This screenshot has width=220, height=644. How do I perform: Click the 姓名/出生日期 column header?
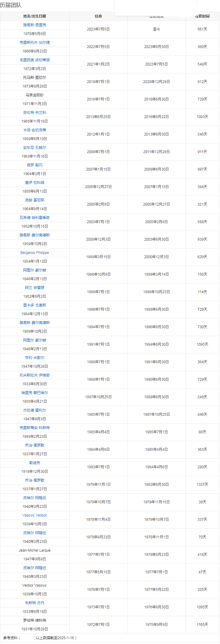[35, 16]
